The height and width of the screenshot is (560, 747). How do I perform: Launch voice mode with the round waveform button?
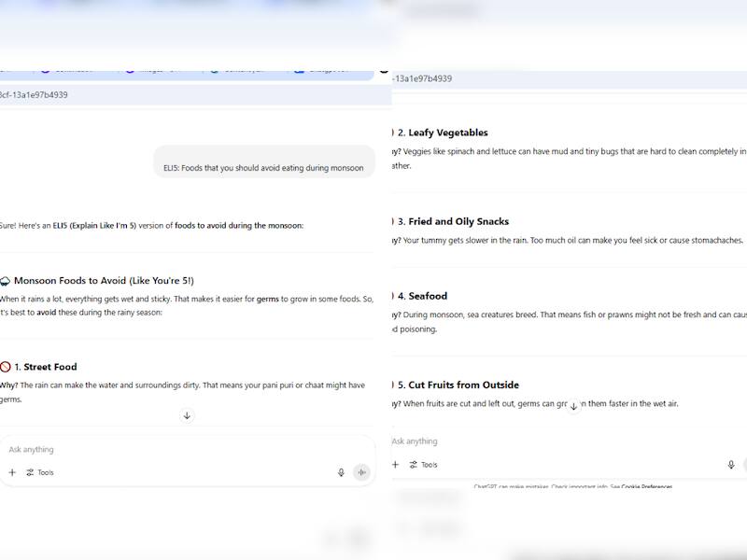pyautogui.click(x=361, y=472)
